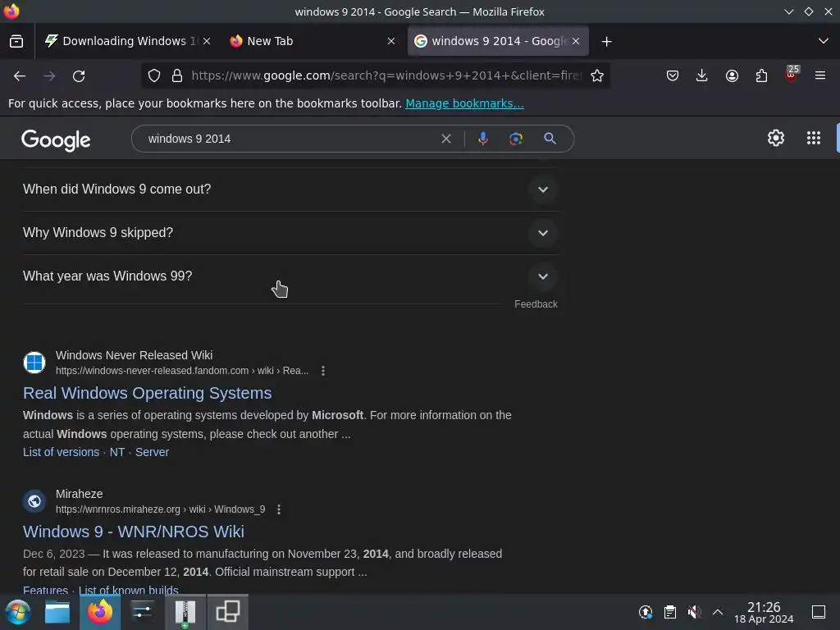Image resolution: width=840 pixels, height=630 pixels.
Task: Open options for Miraheze result
Action: pyautogui.click(x=279, y=509)
